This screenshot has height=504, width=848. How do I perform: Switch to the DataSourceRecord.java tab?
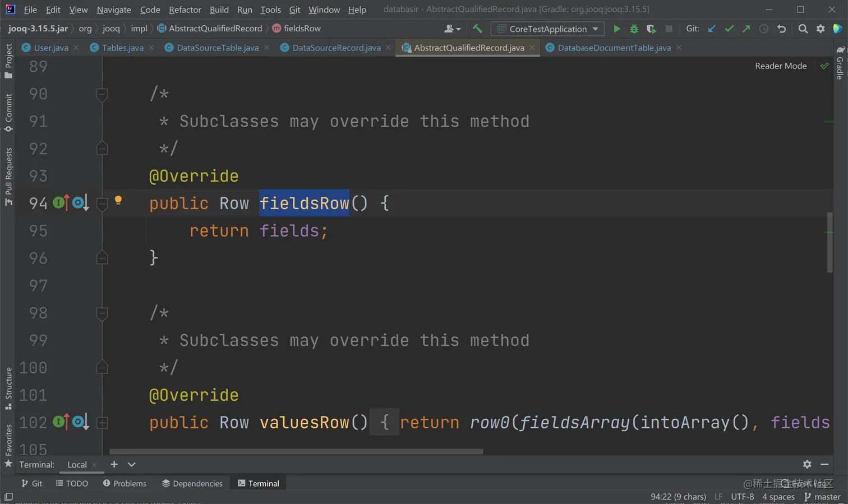coord(336,48)
